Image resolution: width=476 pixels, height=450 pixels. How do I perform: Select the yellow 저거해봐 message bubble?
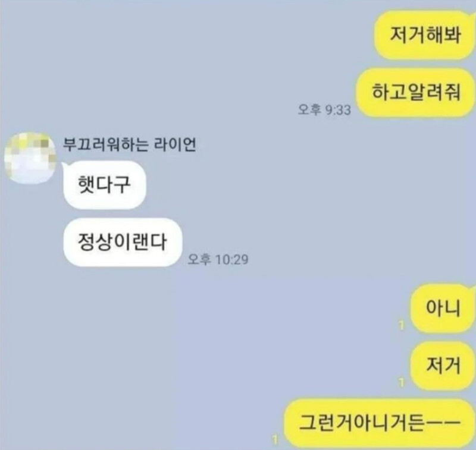point(424,35)
